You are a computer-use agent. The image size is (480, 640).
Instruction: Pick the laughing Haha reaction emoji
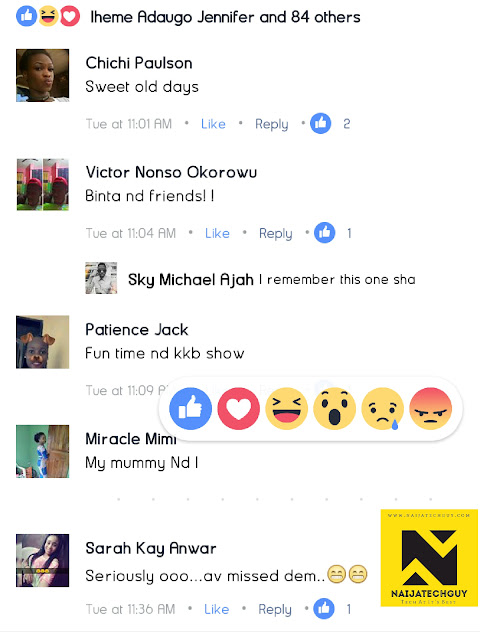tap(287, 409)
